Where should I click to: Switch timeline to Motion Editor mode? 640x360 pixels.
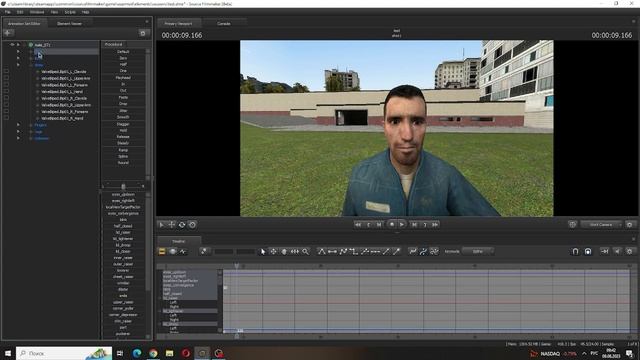(173, 251)
